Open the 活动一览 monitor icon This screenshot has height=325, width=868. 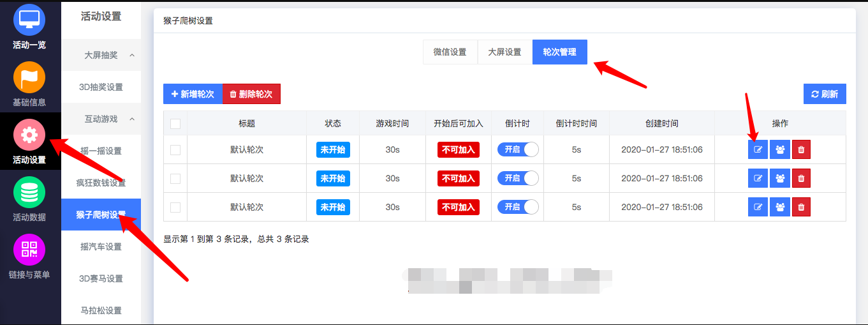coord(29,20)
